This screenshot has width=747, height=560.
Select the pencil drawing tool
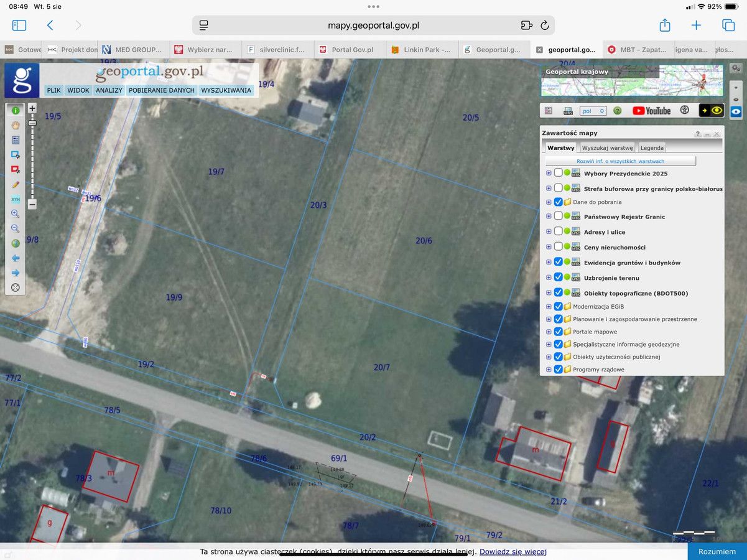(x=16, y=184)
